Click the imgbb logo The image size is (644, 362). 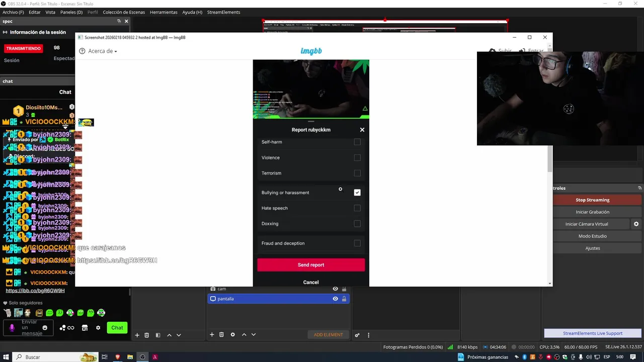pos(311,51)
